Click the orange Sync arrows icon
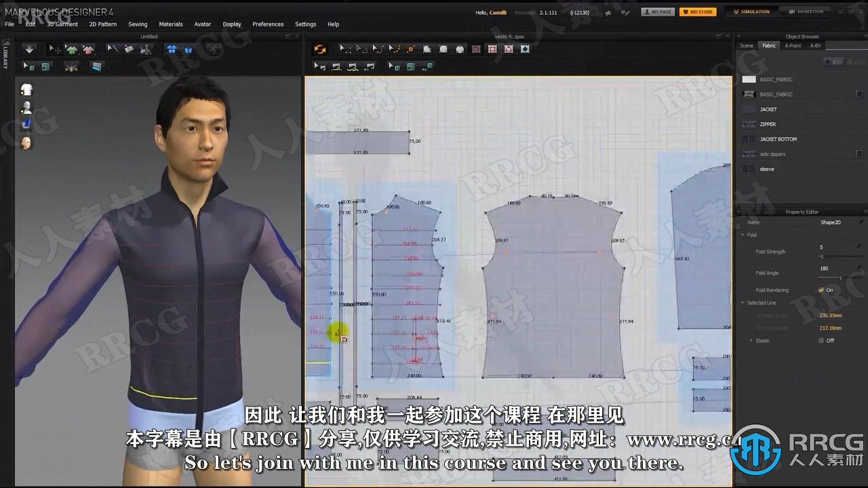 click(320, 49)
